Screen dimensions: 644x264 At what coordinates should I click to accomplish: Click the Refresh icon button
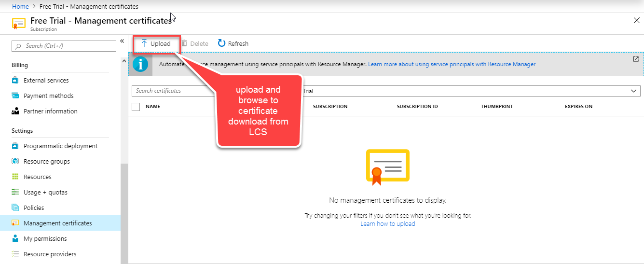pos(222,43)
